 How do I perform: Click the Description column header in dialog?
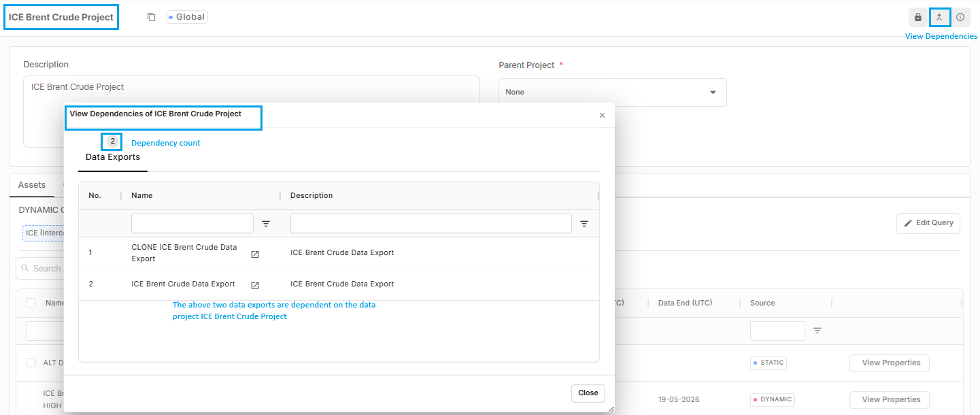311,195
